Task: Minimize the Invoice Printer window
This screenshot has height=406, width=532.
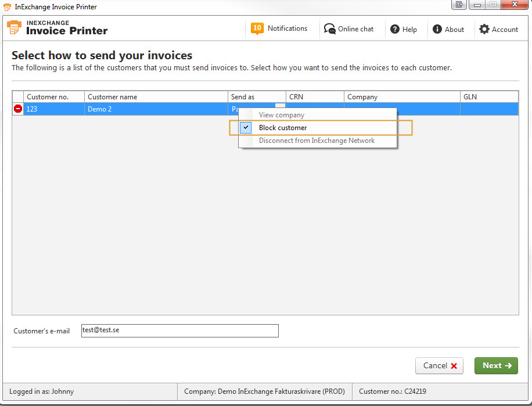Action: coord(477,5)
